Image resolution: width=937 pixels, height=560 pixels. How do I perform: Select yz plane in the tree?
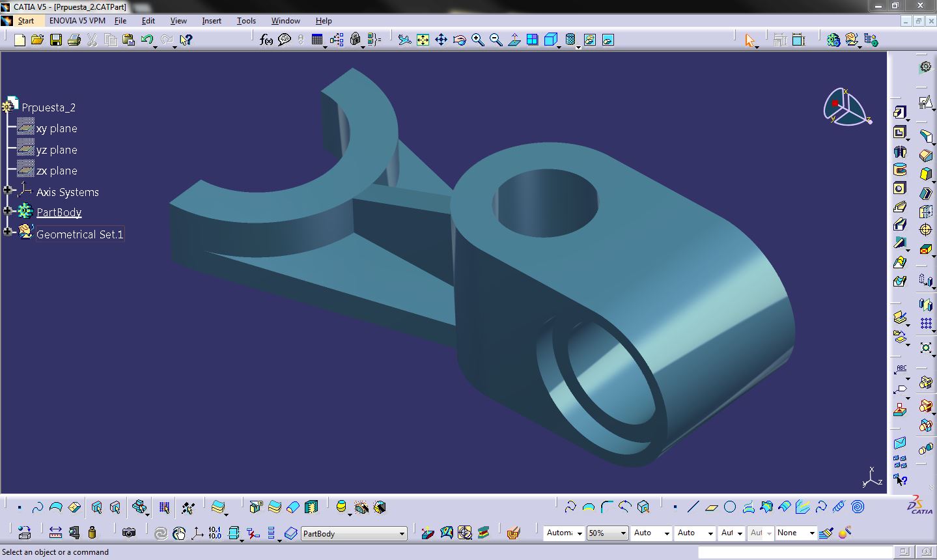57,150
